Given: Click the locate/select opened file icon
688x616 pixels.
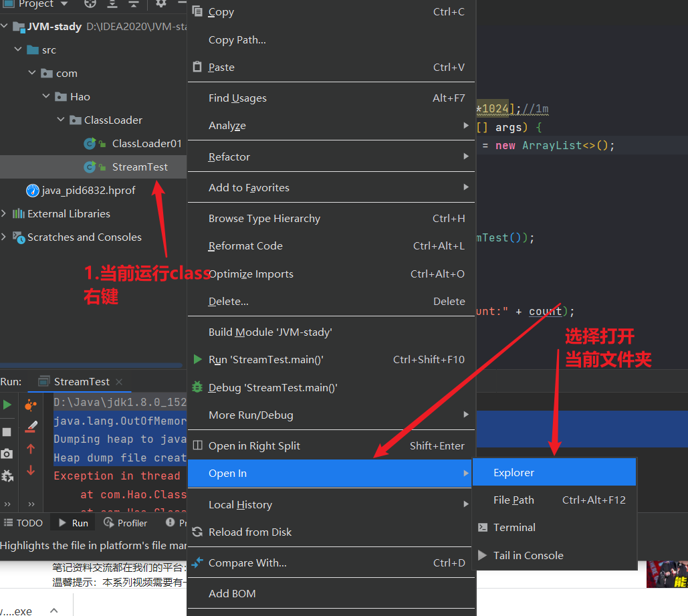Looking at the screenshot, I should [x=90, y=4].
